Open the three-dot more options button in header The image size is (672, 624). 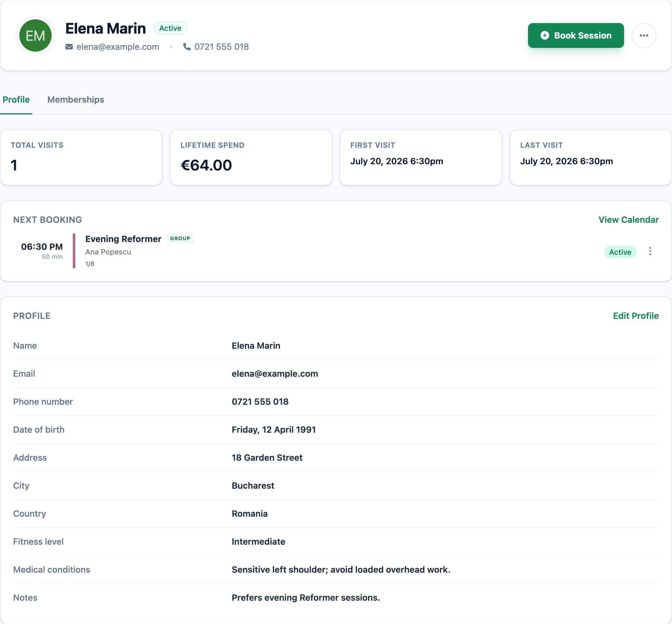pyautogui.click(x=644, y=35)
